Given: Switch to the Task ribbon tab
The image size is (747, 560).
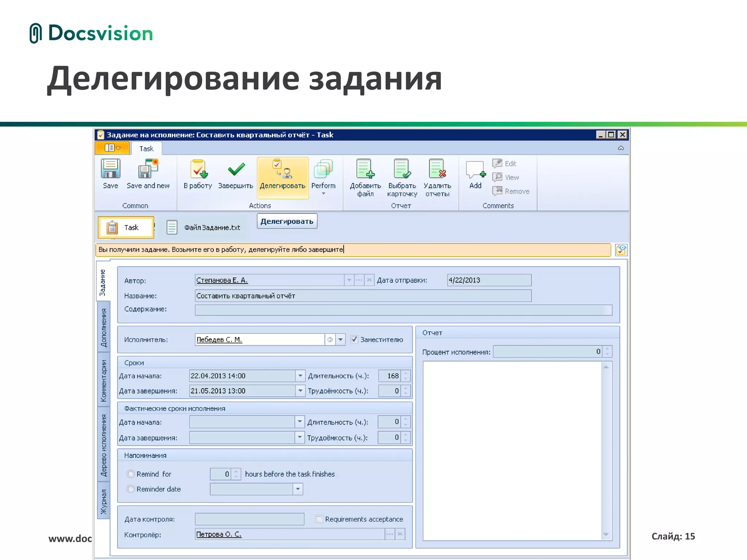Looking at the screenshot, I should click(x=146, y=148).
